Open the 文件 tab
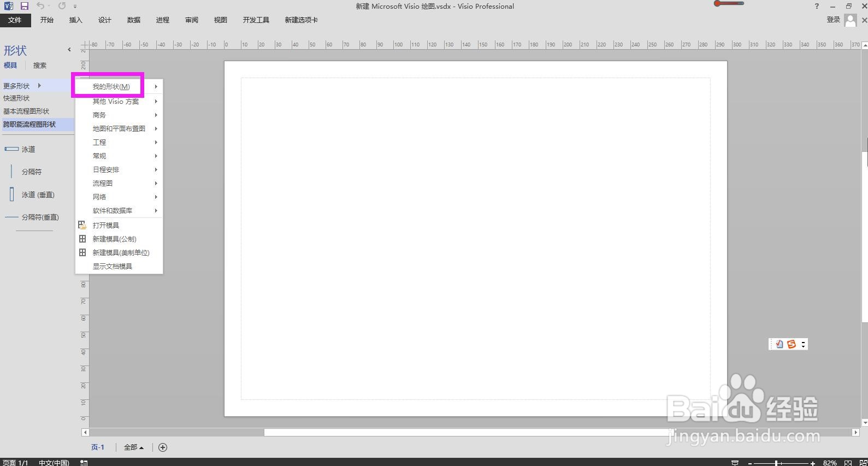 15,20
